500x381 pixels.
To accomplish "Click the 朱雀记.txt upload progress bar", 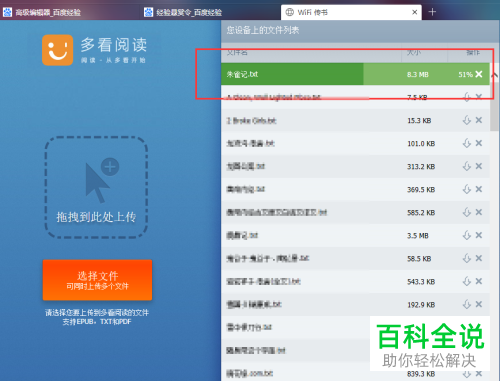I will point(355,74).
